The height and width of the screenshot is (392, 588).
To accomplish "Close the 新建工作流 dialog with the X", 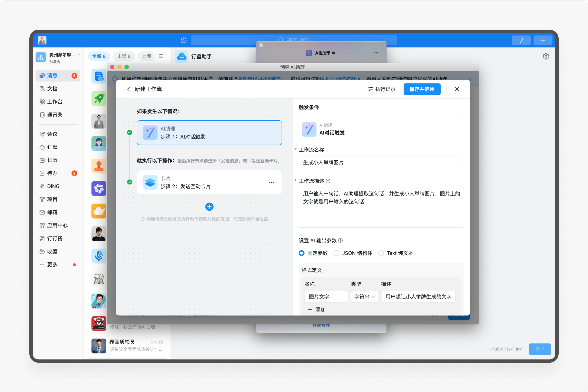I will click(x=457, y=89).
